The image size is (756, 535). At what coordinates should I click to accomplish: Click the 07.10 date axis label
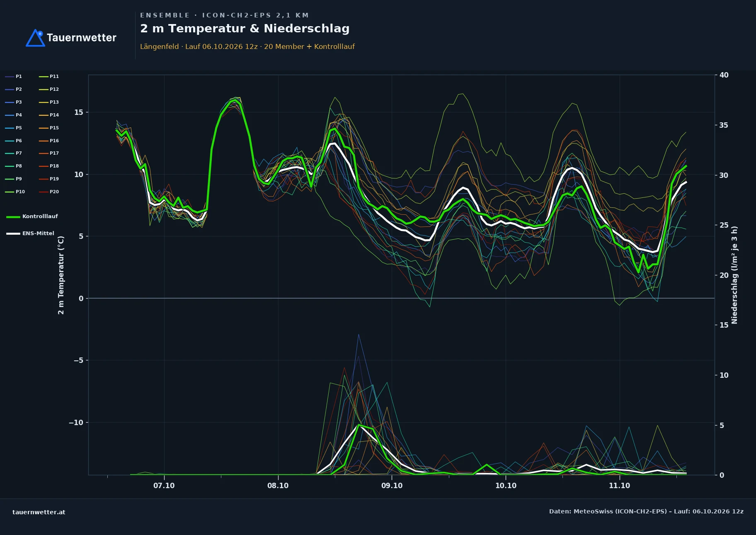(x=164, y=486)
